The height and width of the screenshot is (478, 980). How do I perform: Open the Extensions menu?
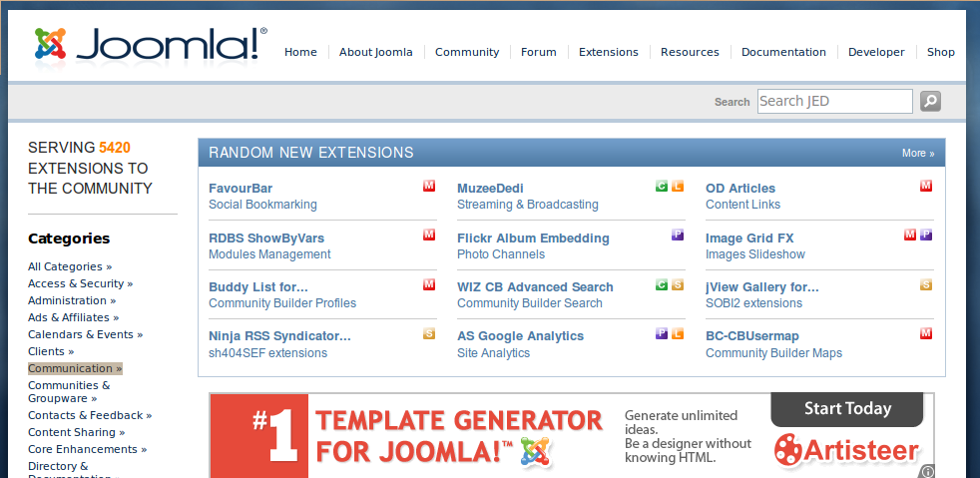pos(609,52)
